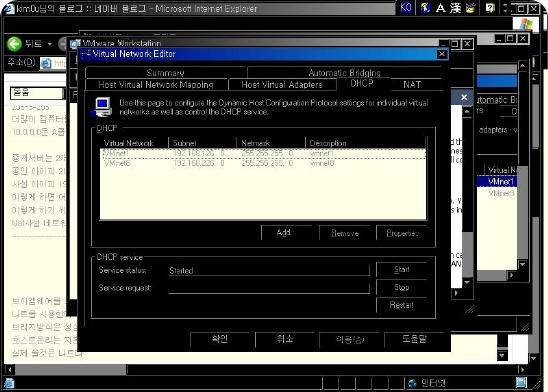
Task: Click the VMware Workstation title bar icon
Action: pyautogui.click(x=75, y=44)
